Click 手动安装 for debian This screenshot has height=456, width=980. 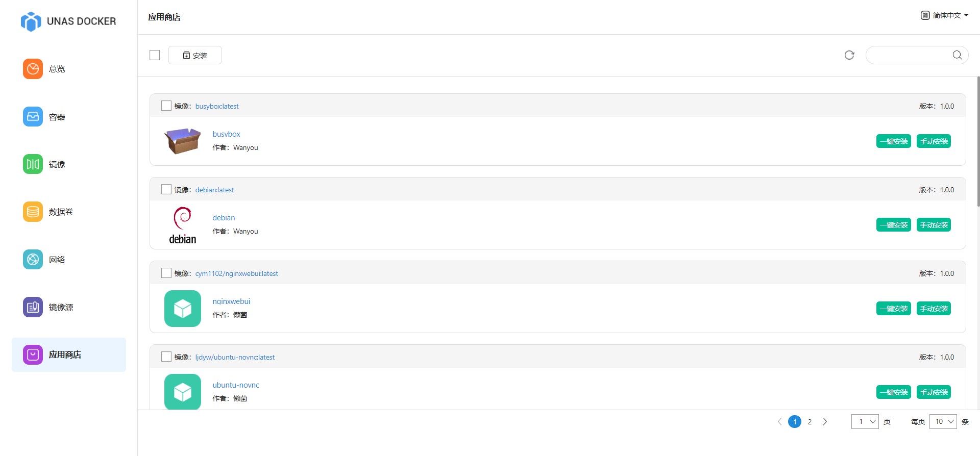tap(934, 225)
